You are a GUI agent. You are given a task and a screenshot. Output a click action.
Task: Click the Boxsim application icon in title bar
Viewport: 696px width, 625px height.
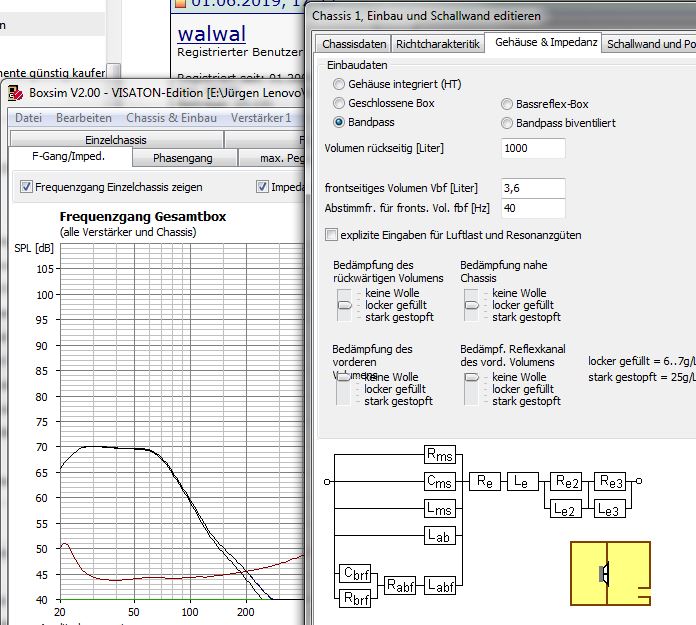(x=16, y=92)
